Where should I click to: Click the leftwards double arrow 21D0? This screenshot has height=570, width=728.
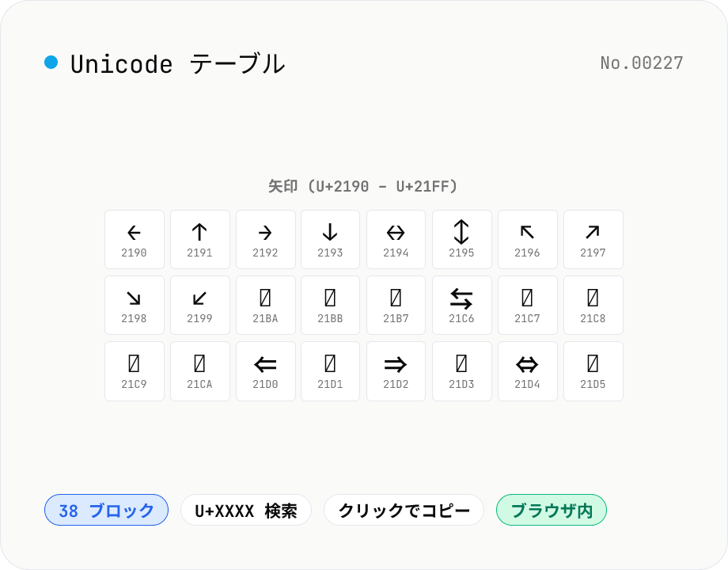pyautogui.click(x=266, y=371)
